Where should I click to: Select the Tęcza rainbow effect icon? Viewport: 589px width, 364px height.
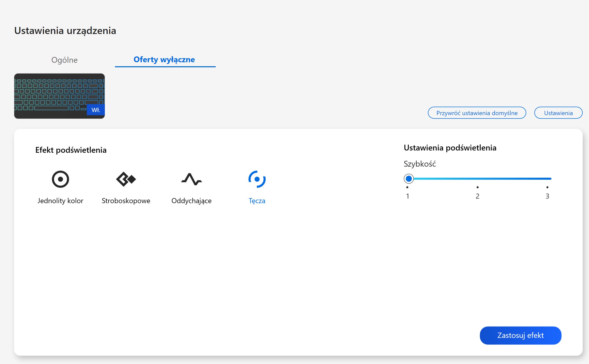pos(257,179)
